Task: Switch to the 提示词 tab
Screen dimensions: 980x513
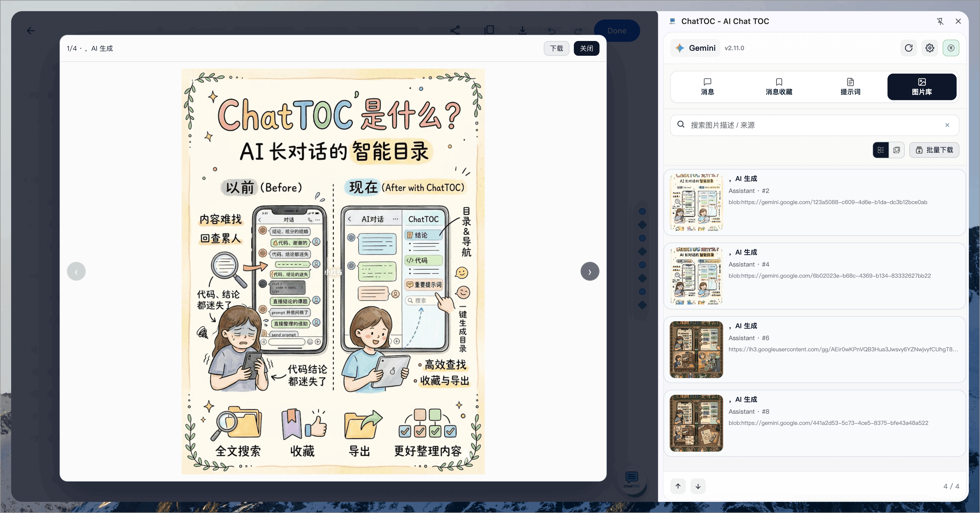Action: [850, 87]
